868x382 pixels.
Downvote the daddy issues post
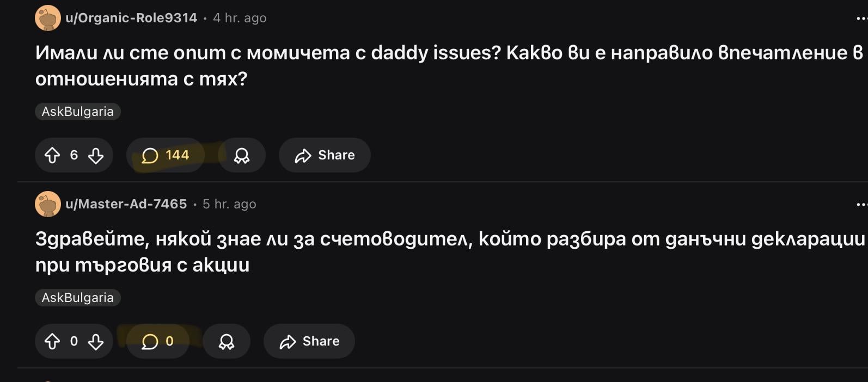[x=96, y=156]
